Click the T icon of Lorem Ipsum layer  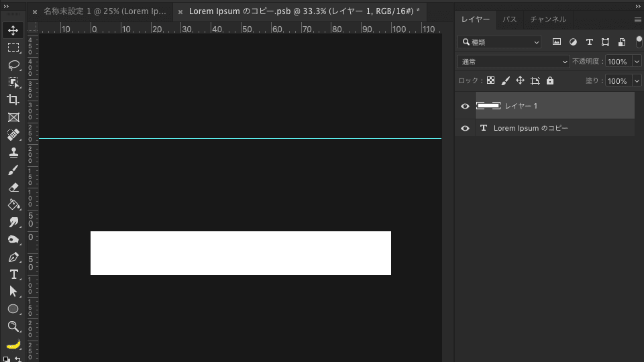[x=484, y=128]
